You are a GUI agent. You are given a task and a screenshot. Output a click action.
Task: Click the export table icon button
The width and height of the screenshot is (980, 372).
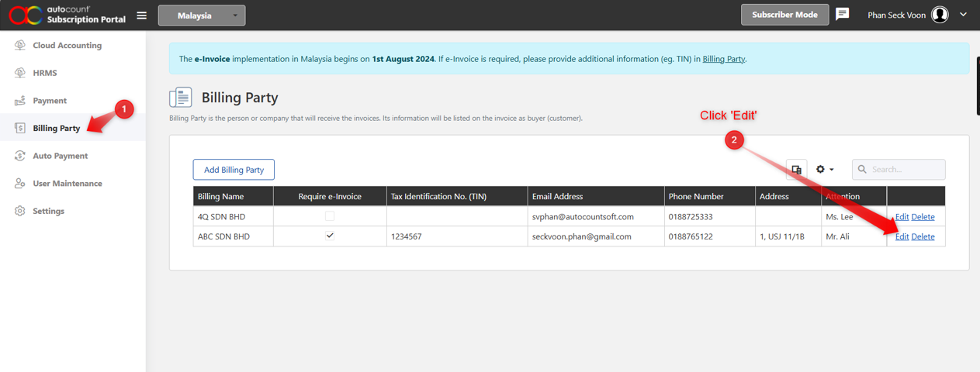(x=796, y=170)
